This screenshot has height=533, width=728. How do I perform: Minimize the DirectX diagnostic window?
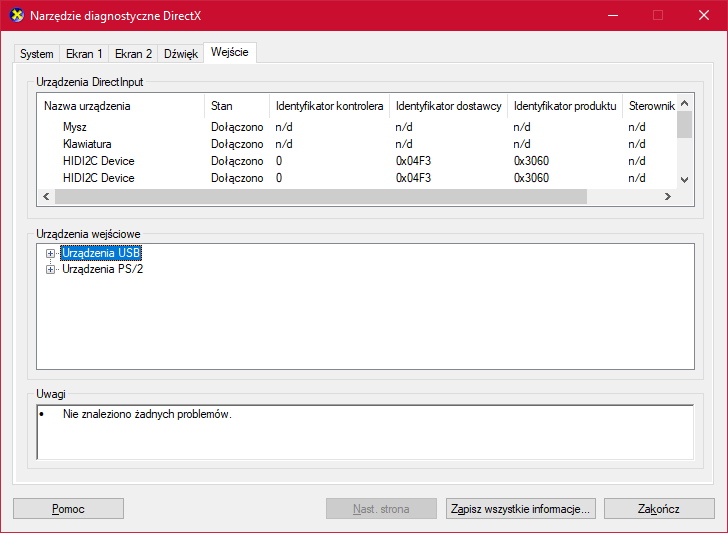coord(613,15)
